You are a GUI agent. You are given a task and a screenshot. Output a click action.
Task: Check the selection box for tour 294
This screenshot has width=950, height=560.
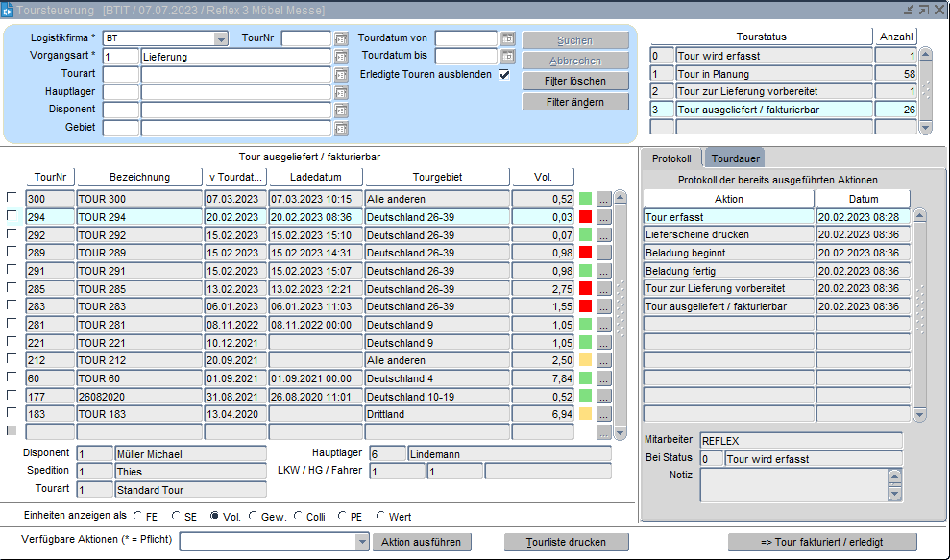pos(12,217)
